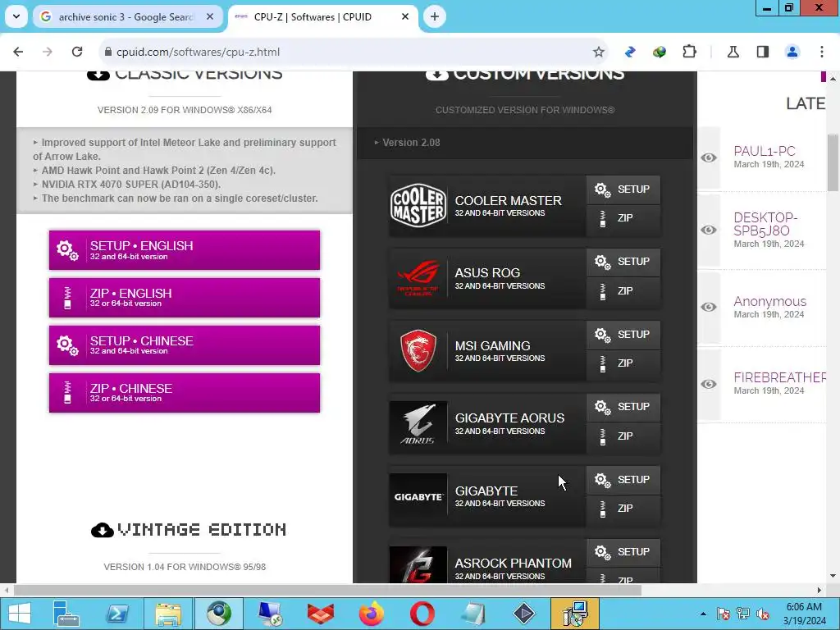
Task: Open File Explorer from taskbar
Action: tap(167, 614)
